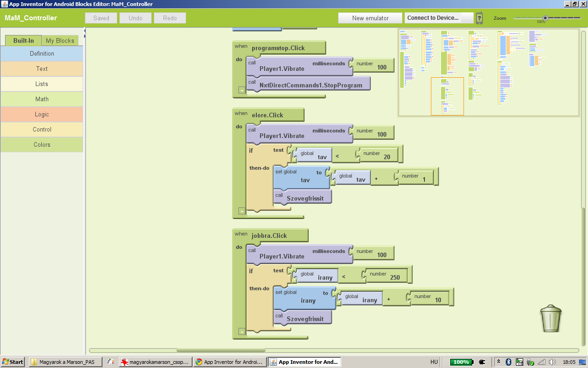Click the workspace minimap overview

488,72
